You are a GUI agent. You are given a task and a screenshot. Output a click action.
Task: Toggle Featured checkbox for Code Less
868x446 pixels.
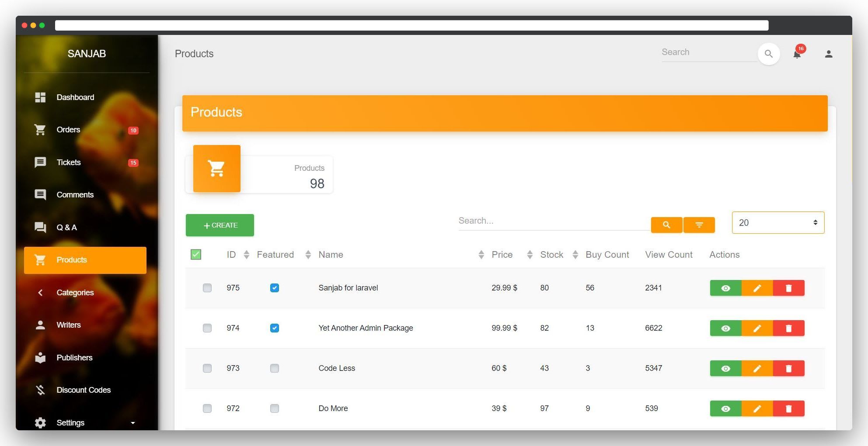click(275, 368)
